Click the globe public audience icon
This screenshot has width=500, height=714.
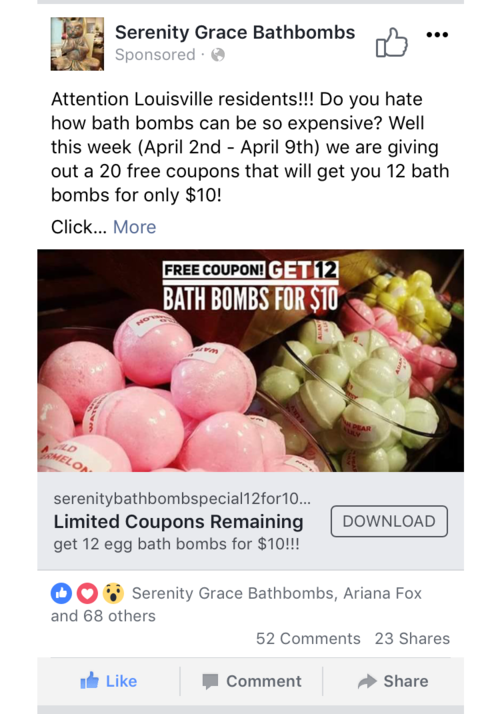point(218,55)
